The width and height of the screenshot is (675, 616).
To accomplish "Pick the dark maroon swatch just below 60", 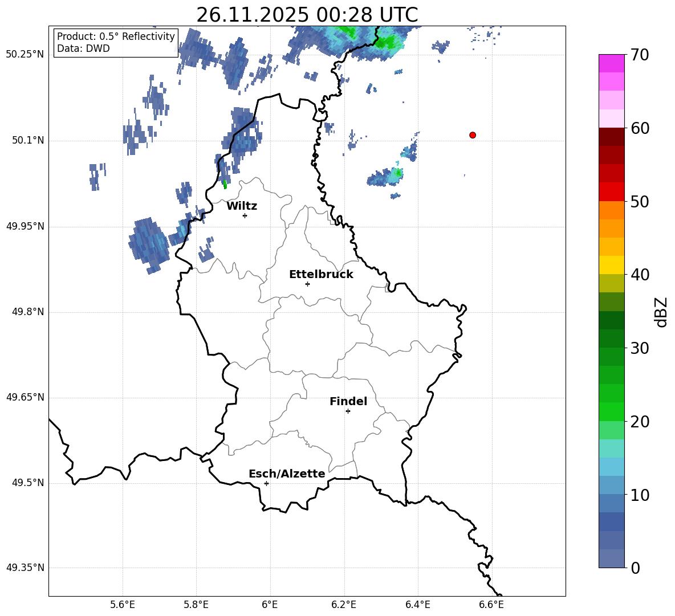I will (611, 137).
